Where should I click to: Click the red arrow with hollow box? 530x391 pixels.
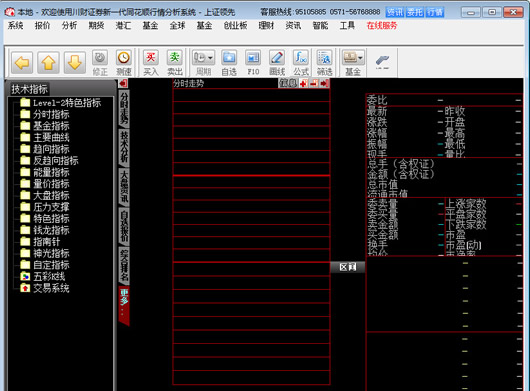click(x=314, y=83)
